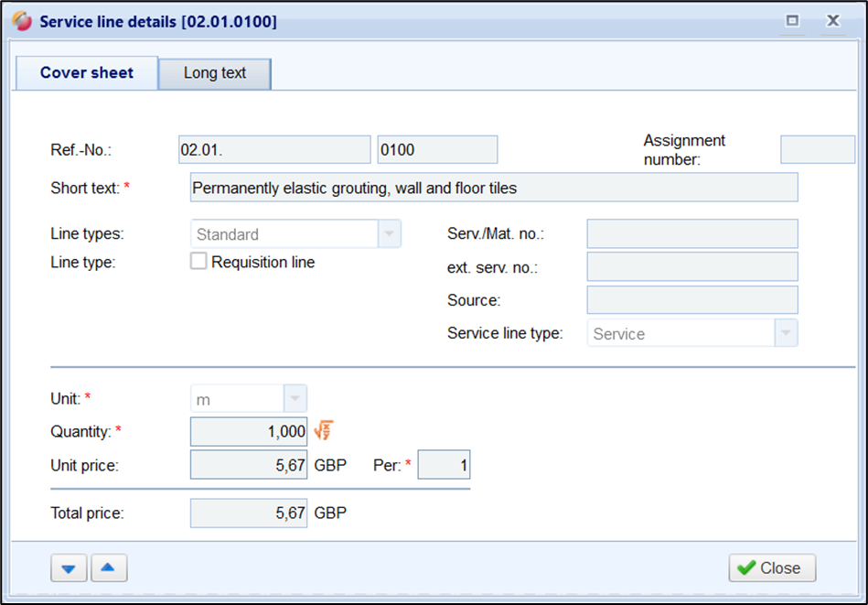Maximize the Service line details dialog
This screenshot has height=605, width=868.
pos(793,21)
